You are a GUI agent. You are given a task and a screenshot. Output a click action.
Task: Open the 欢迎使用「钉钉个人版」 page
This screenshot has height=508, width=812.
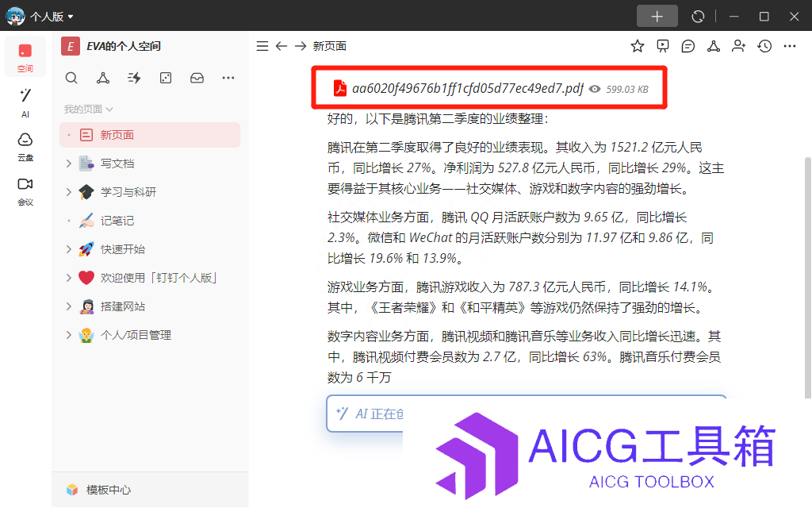click(159, 278)
